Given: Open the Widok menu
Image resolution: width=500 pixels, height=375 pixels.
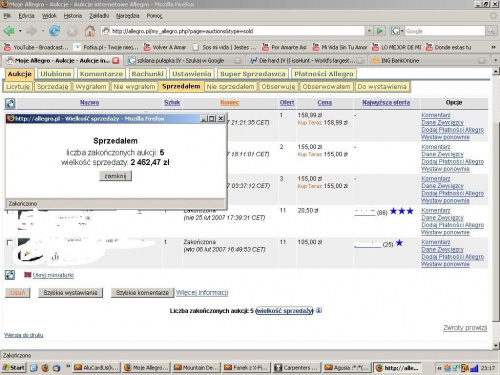Looking at the screenshot, I should coord(49,16).
